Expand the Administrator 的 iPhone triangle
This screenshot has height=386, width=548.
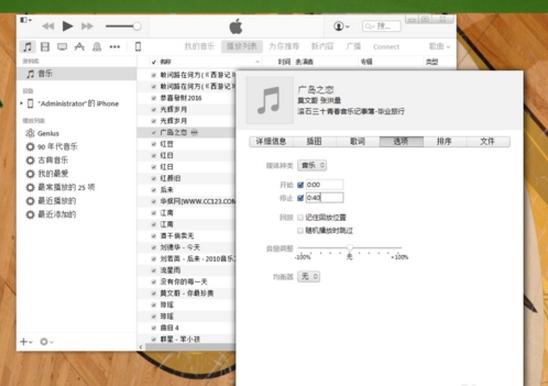(x=21, y=103)
